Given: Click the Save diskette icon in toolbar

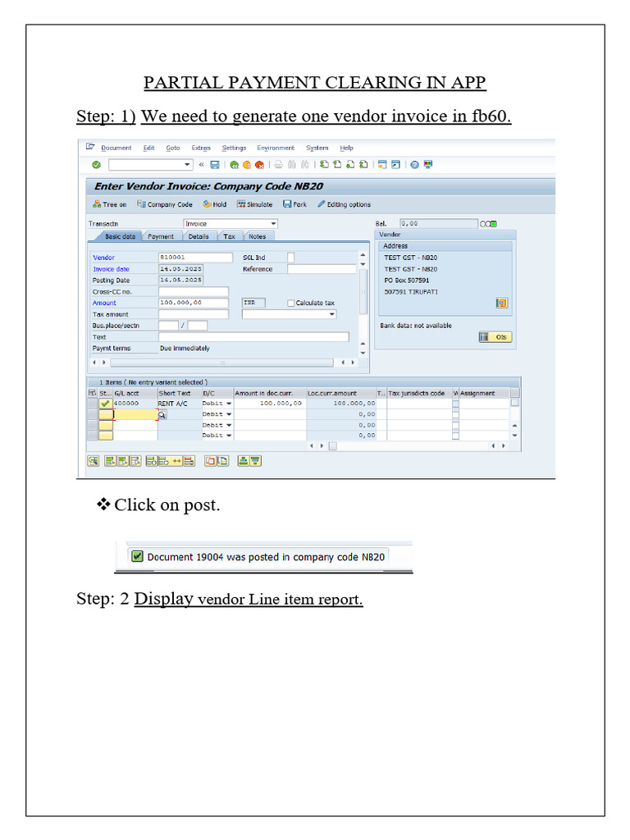Looking at the screenshot, I should (215, 165).
